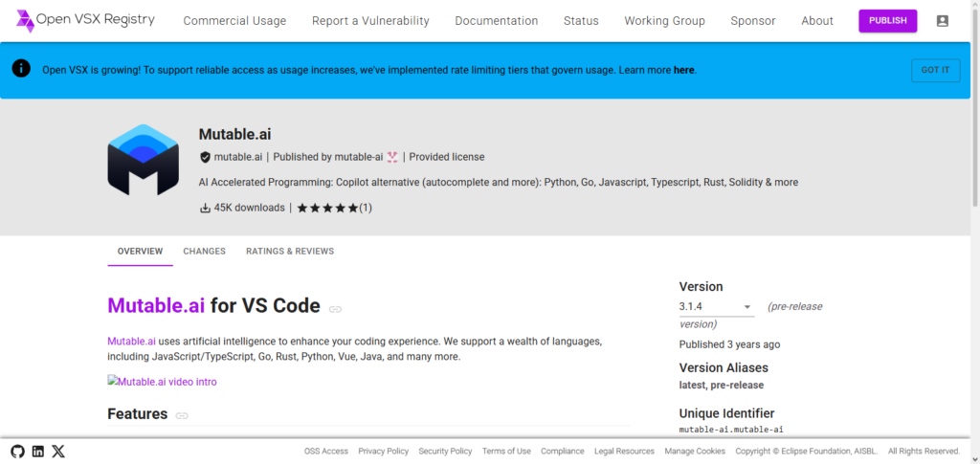Click the purple Mutable.ai heading link
The image size is (980, 464).
point(156,306)
